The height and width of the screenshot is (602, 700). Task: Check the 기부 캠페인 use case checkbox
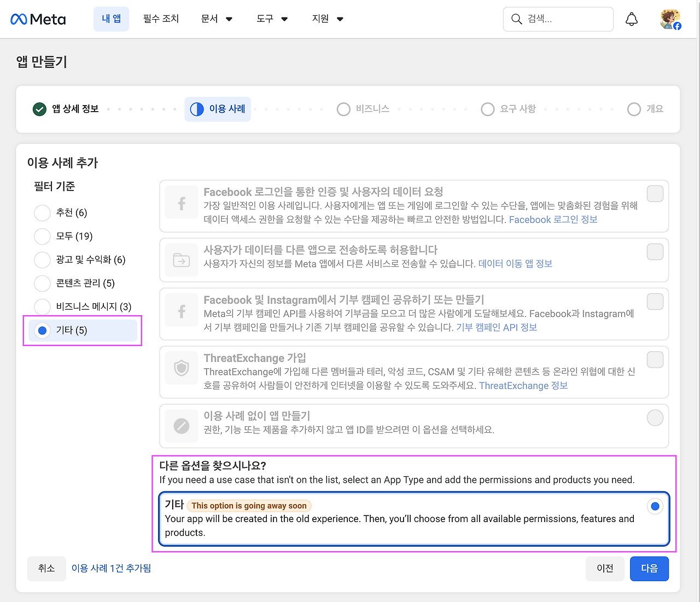click(655, 302)
